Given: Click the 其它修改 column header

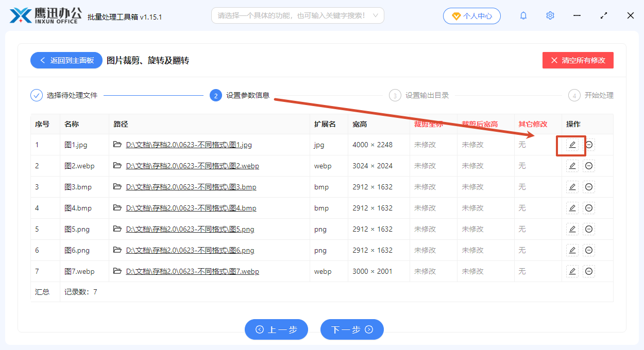Looking at the screenshot, I should 533,124.
